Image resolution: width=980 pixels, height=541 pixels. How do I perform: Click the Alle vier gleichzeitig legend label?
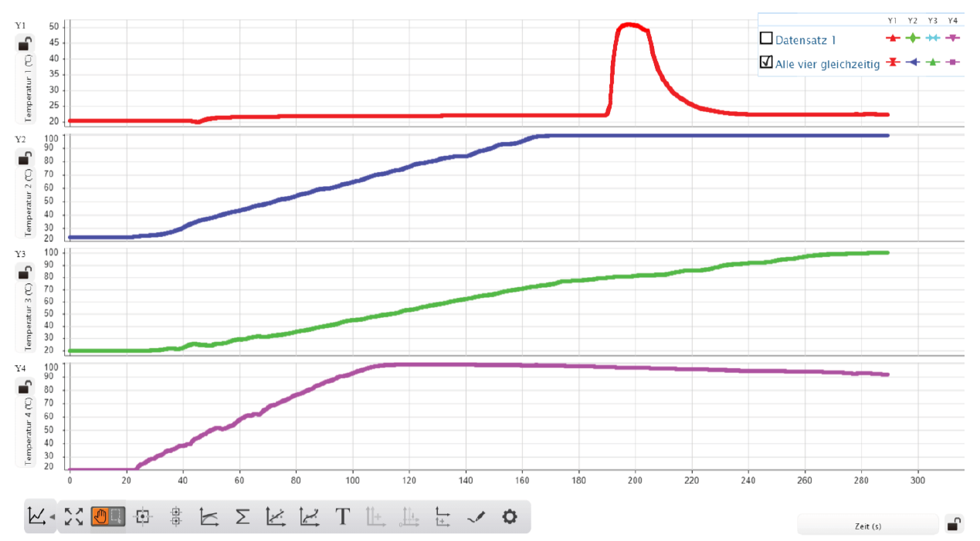coord(827,64)
